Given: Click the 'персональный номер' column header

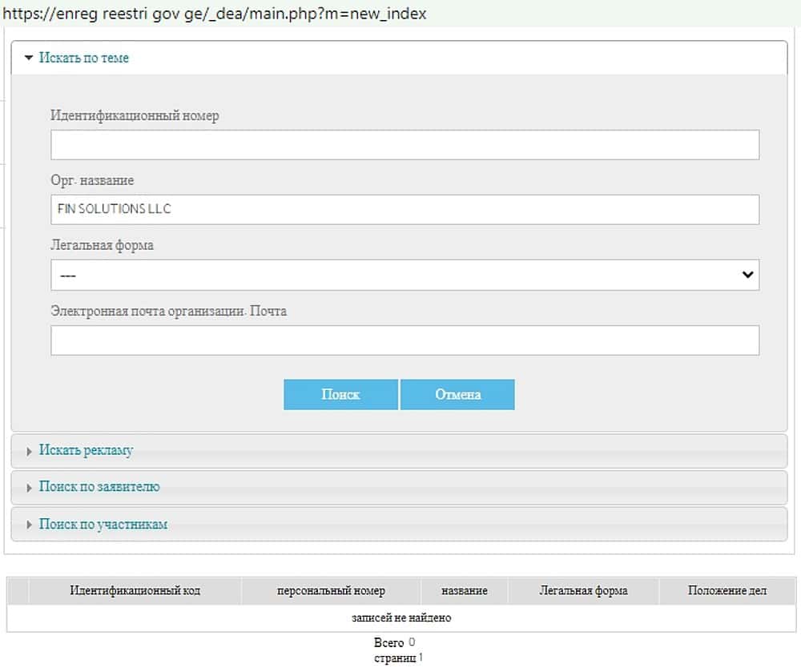Looking at the screenshot, I should click(331, 591).
